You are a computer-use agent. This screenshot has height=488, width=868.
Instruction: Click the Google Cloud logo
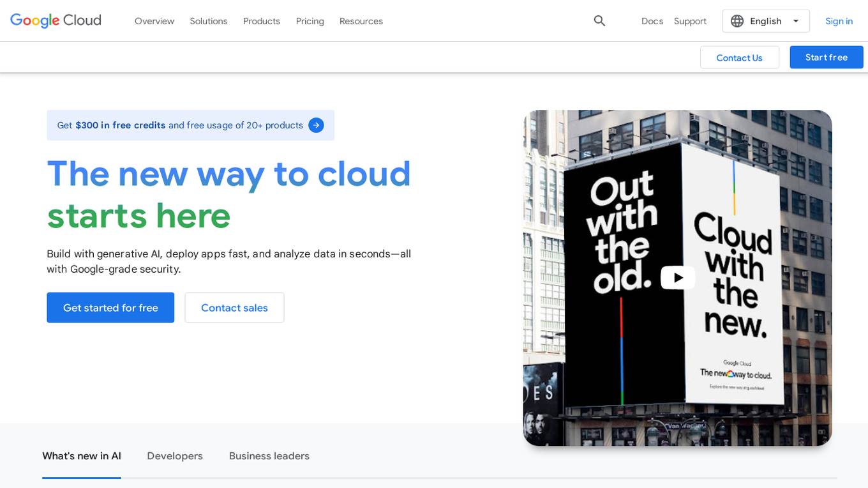(x=56, y=20)
